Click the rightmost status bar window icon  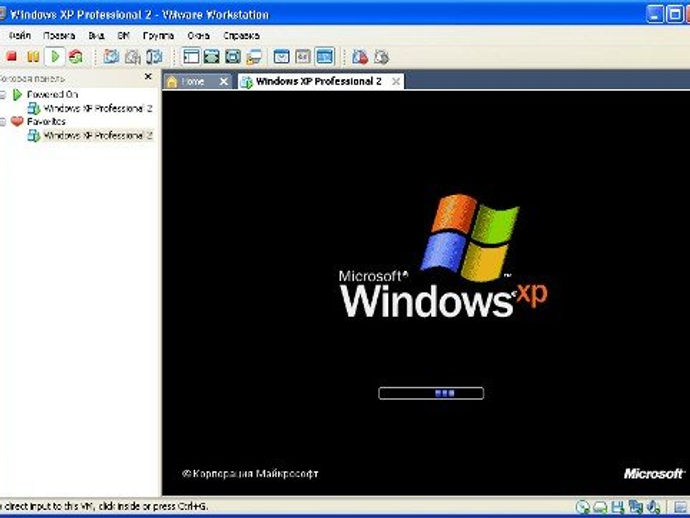(x=681, y=507)
